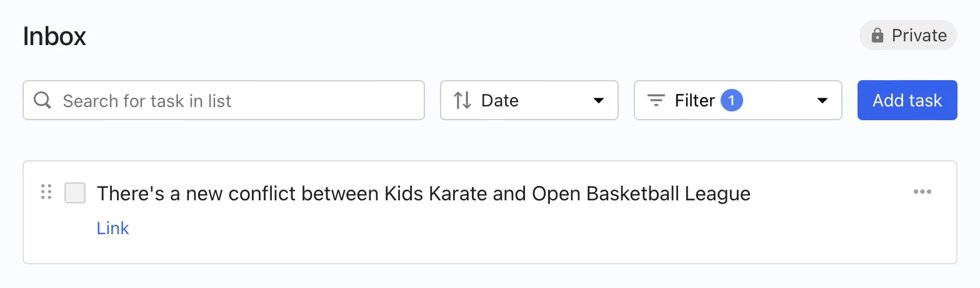Viewport: 980px width, 288px height.
Task: Focus the Search for task in list field
Action: click(x=237, y=100)
